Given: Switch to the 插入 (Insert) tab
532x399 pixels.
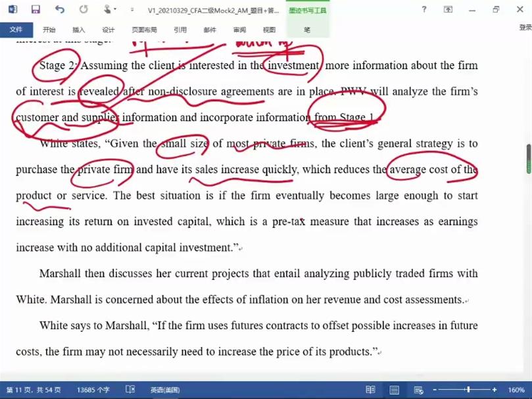Looking at the screenshot, I should tap(78, 30).
